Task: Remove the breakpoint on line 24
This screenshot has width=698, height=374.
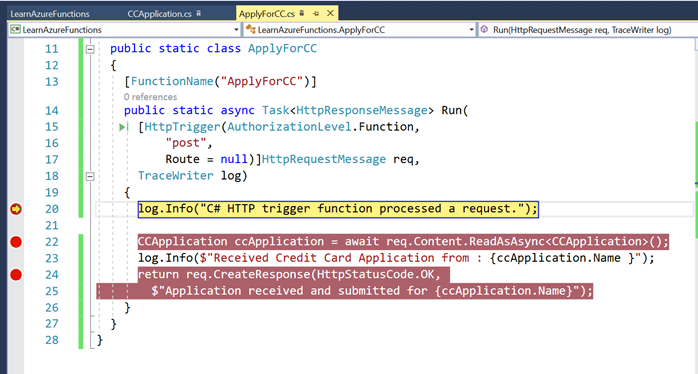Action: pos(16,275)
